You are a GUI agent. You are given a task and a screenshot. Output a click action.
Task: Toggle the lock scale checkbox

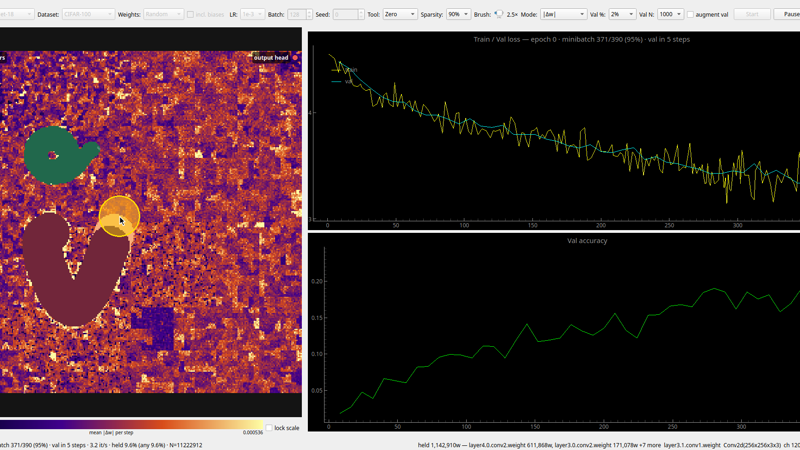269,428
